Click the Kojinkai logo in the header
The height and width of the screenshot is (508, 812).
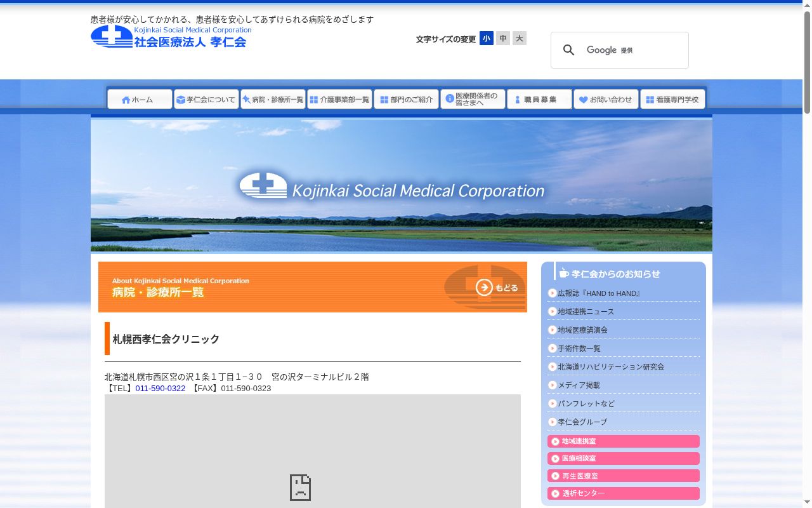(171, 36)
